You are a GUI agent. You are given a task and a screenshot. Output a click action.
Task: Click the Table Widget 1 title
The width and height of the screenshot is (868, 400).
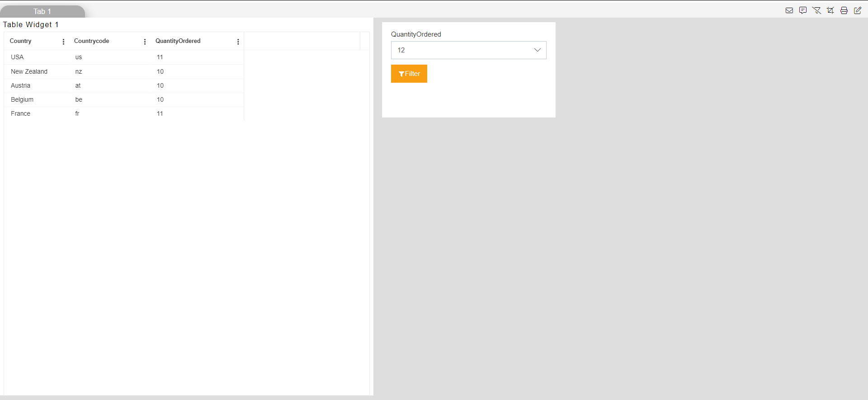(x=31, y=24)
